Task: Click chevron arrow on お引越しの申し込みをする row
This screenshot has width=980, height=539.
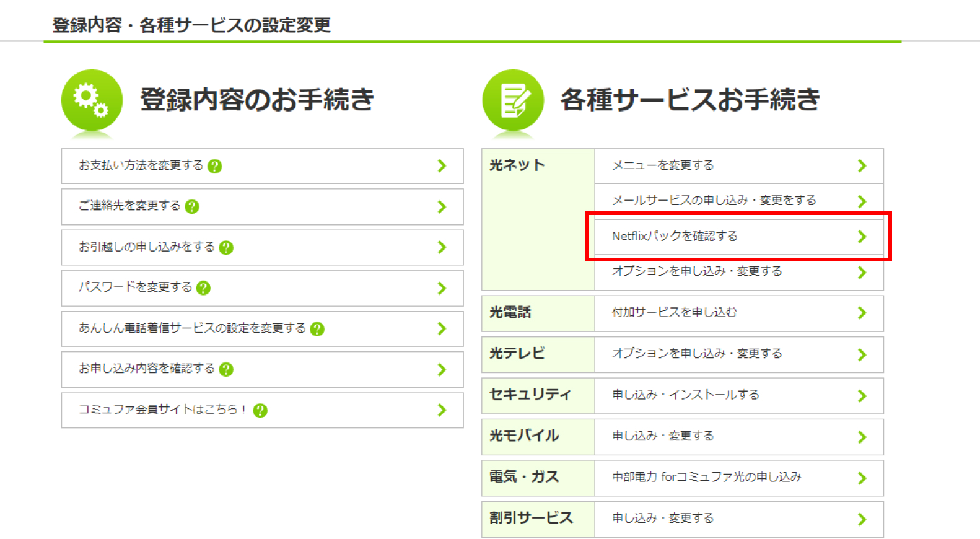Action: pos(442,247)
